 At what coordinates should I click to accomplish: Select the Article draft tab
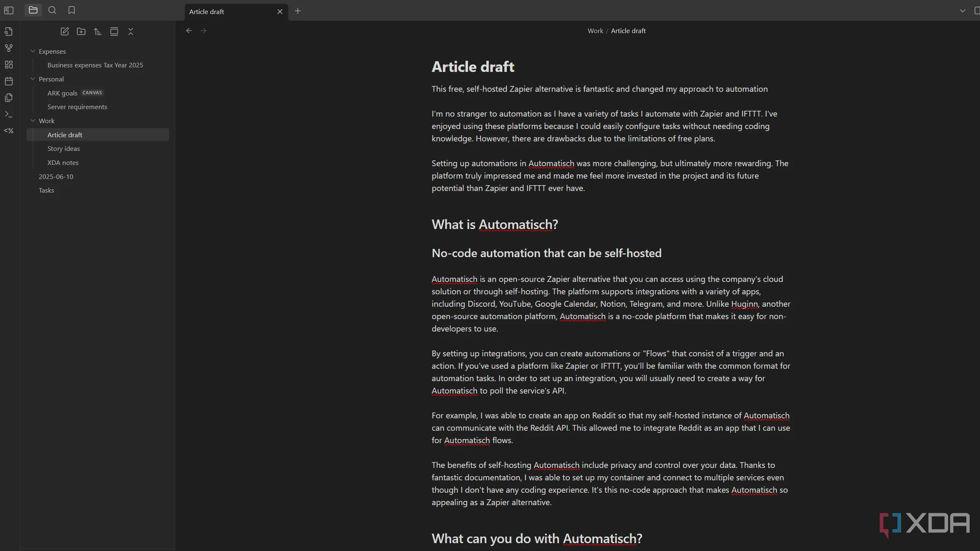coord(236,12)
